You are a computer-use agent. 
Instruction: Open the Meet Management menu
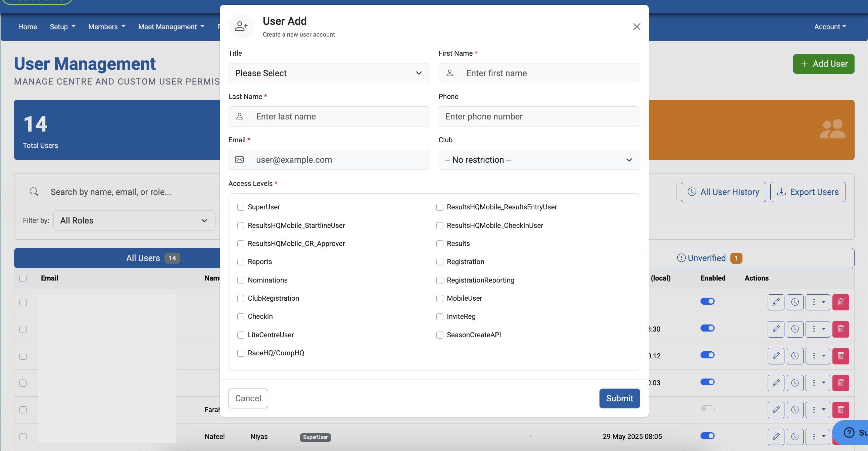pos(171,27)
